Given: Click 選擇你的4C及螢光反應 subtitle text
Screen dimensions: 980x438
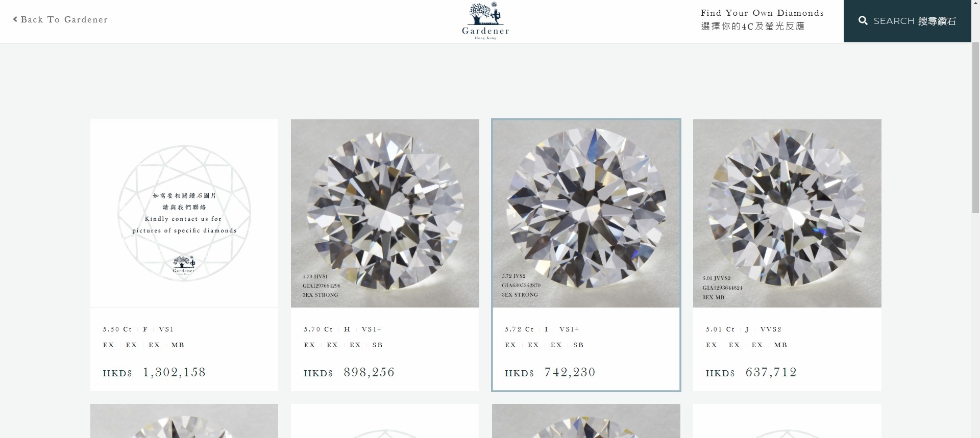Looking at the screenshot, I should pos(753,27).
